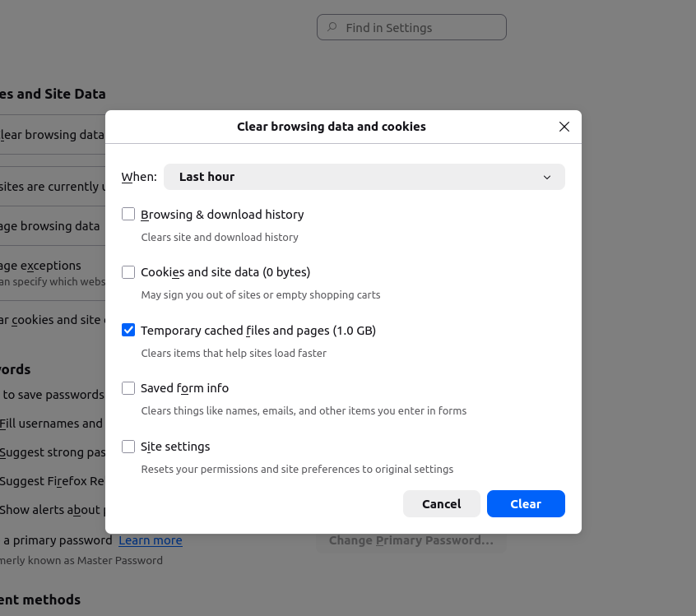Enable Saved form info clearing

(128, 387)
